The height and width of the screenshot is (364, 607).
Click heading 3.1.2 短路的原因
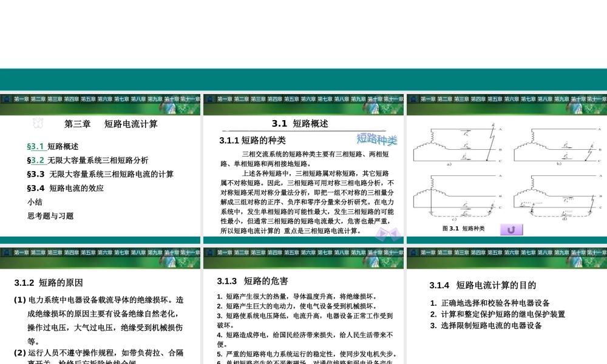coord(49,283)
